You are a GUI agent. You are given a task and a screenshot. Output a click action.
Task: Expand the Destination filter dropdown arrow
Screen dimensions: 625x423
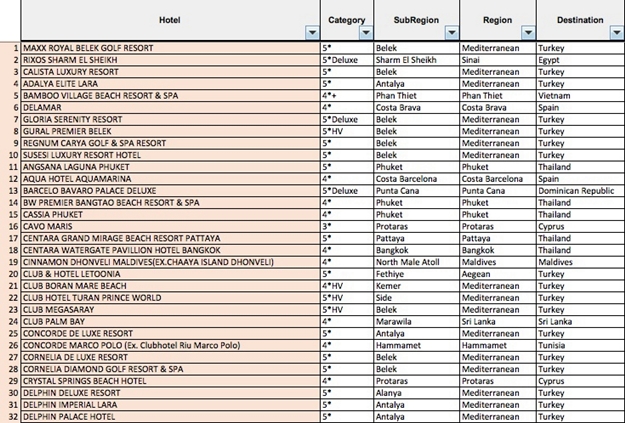(616, 33)
